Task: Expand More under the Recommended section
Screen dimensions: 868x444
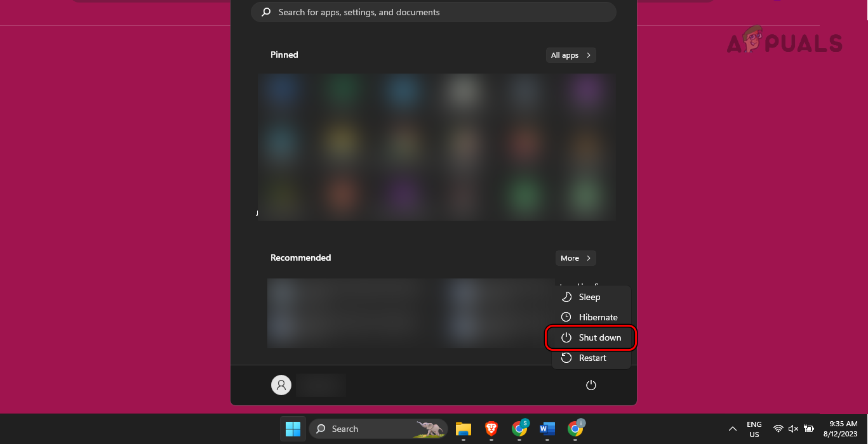Action: tap(575, 258)
